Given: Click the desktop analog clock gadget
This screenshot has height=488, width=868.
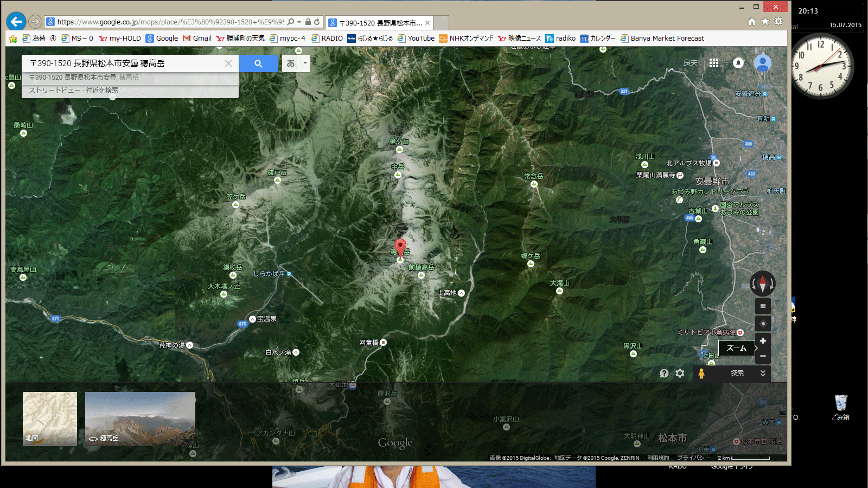Looking at the screenshot, I should [x=822, y=67].
